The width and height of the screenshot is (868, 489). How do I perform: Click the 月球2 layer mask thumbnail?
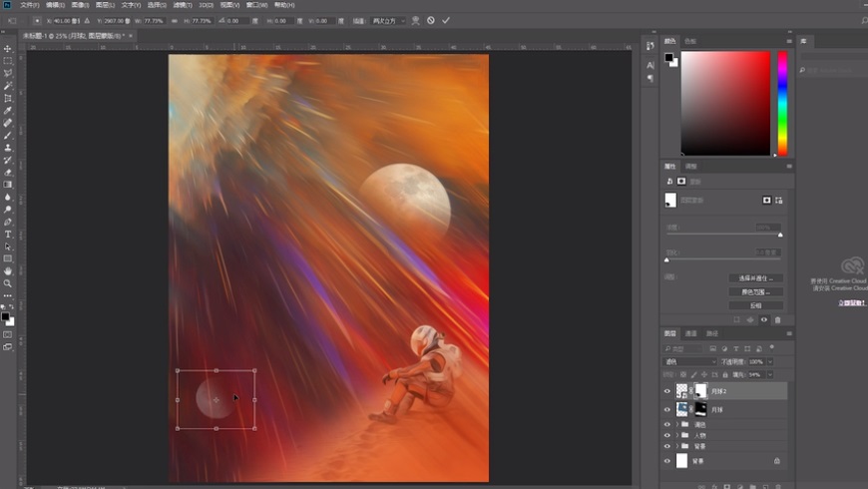tap(700, 391)
